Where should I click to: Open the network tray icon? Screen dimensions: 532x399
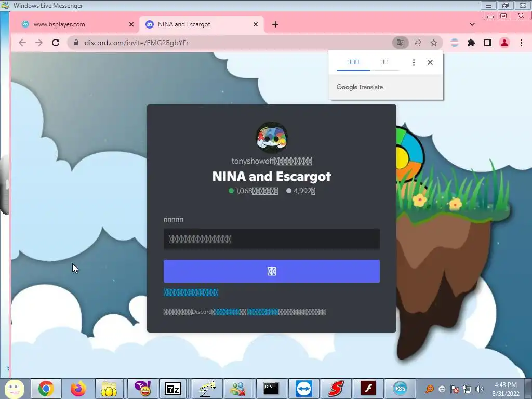pos(467,389)
